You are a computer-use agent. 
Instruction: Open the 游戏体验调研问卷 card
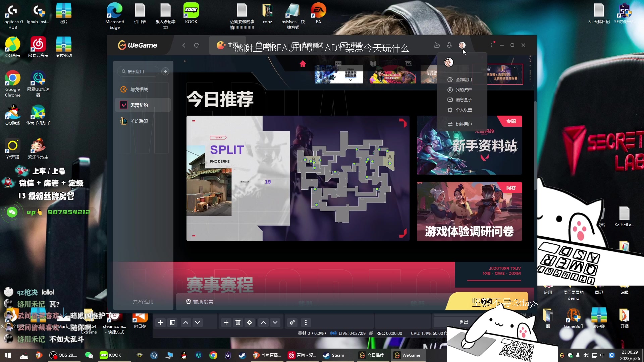(x=469, y=212)
